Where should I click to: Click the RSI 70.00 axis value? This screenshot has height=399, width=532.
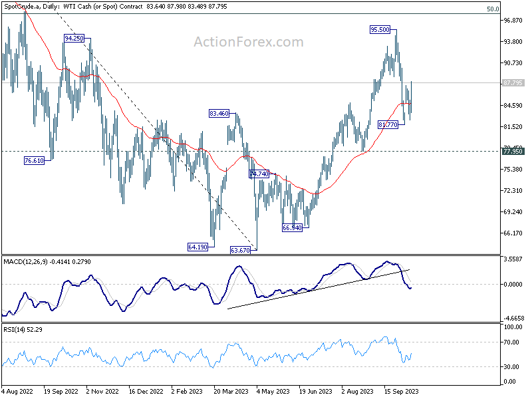click(x=512, y=342)
